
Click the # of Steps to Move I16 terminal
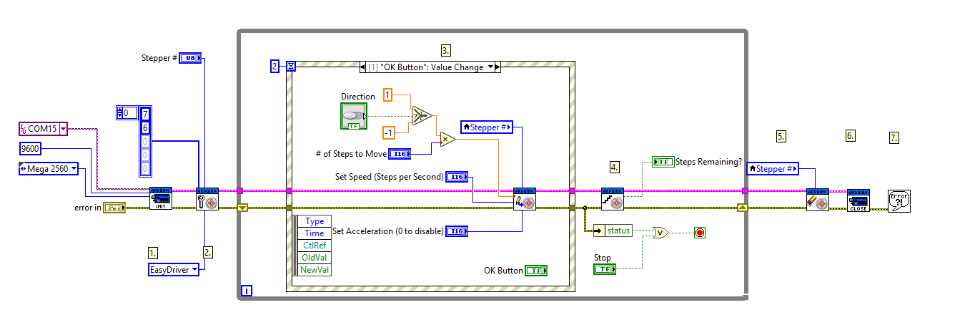pos(400,153)
